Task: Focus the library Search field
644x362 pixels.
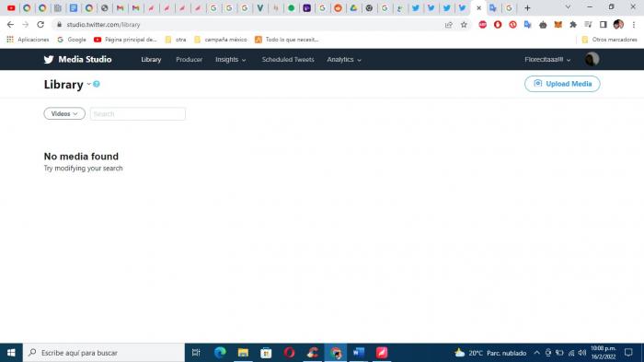Action: coord(138,113)
